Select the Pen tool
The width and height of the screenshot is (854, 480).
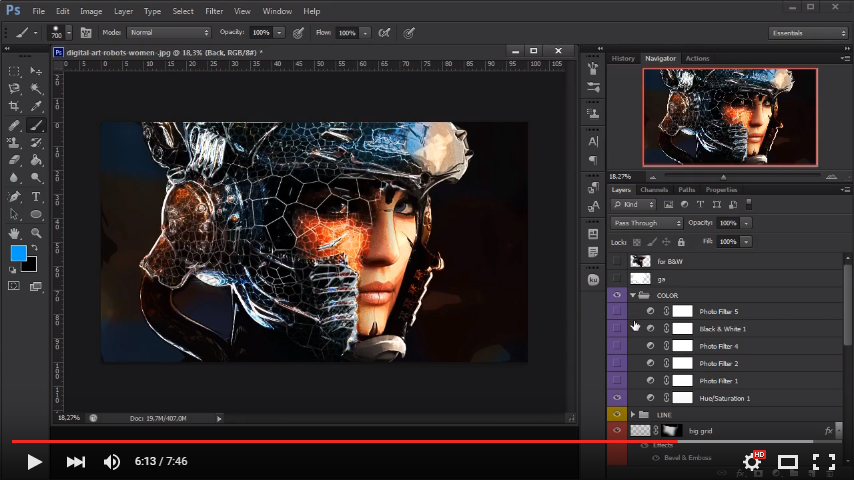pyautogui.click(x=14, y=197)
